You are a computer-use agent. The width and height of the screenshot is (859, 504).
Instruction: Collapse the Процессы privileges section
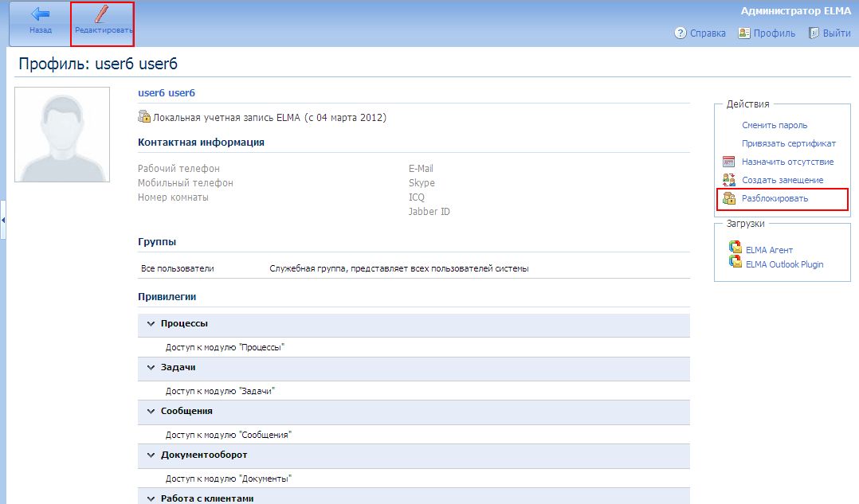click(151, 324)
